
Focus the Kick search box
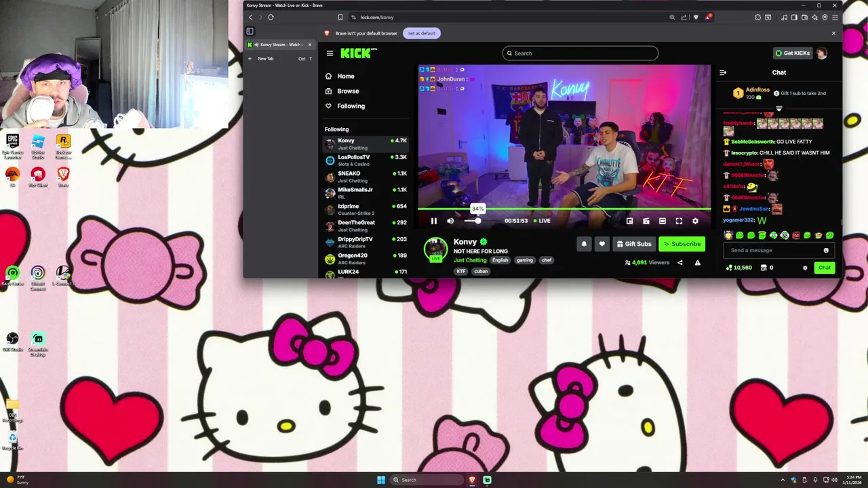point(580,54)
